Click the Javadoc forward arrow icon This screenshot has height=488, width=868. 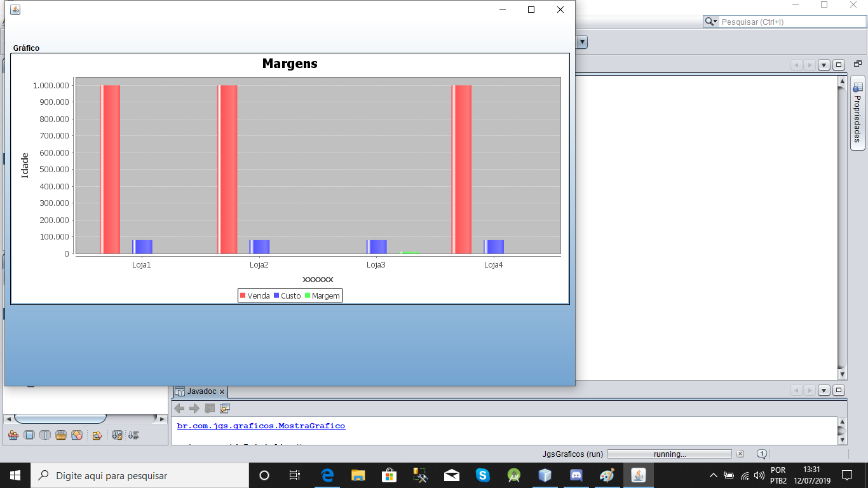(x=194, y=409)
